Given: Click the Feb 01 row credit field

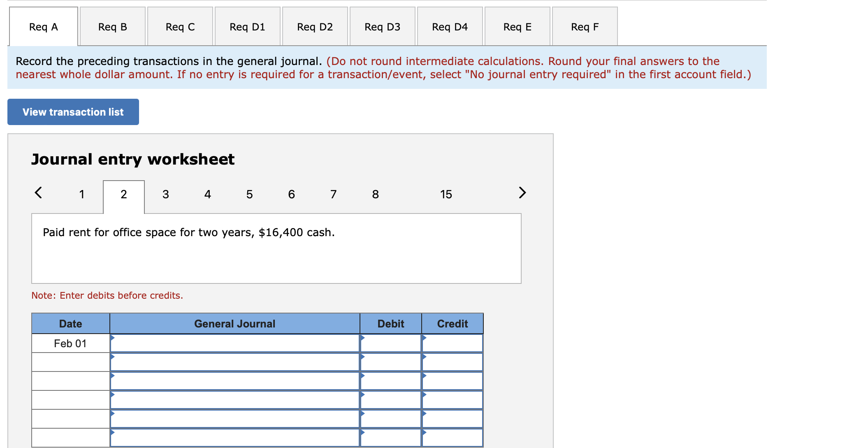Looking at the screenshot, I should 453,344.
